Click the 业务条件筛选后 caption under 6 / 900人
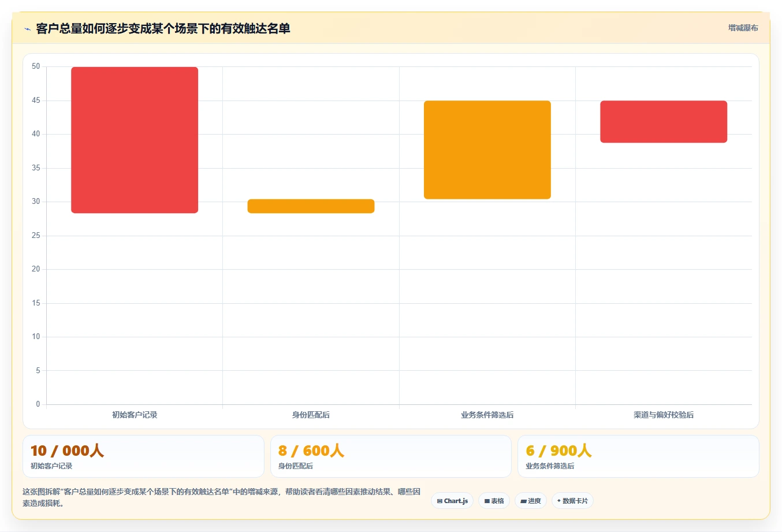The height and width of the screenshot is (532, 782). tap(550, 466)
